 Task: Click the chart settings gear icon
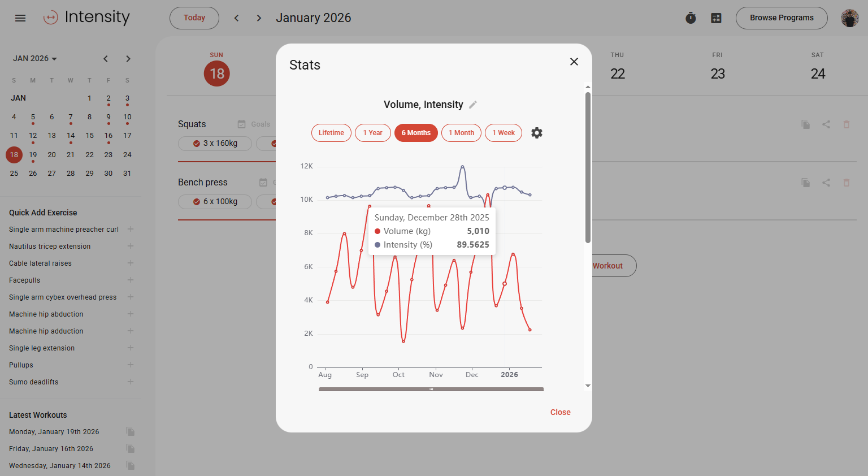tap(537, 133)
